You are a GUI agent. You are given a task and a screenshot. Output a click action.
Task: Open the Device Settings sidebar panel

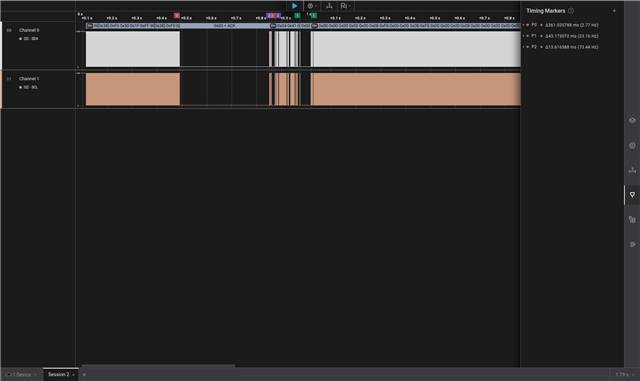(632, 145)
